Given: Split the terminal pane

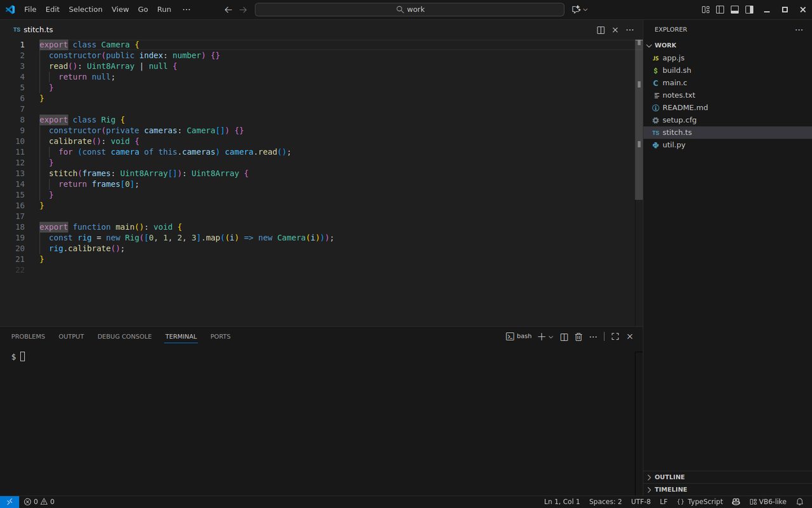Looking at the screenshot, I should coord(564,337).
